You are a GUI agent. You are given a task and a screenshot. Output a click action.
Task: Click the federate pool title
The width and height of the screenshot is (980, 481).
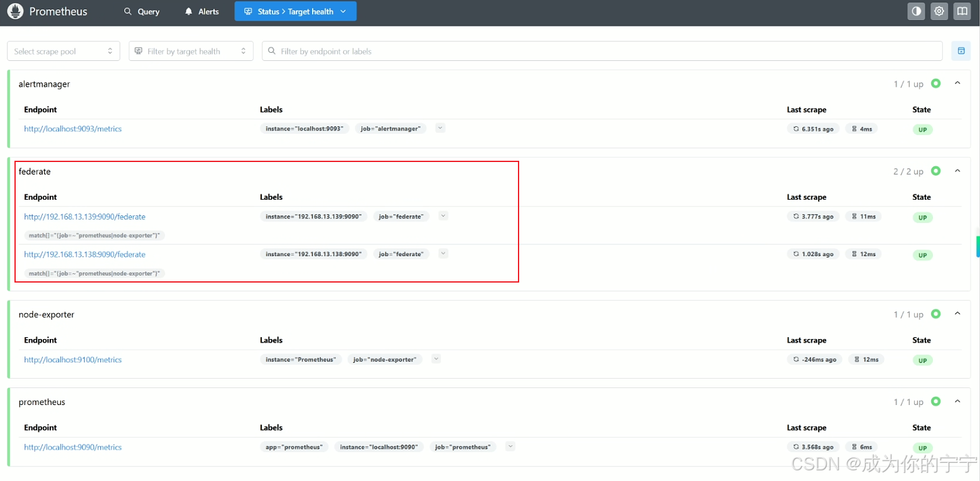pyautogui.click(x=35, y=171)
